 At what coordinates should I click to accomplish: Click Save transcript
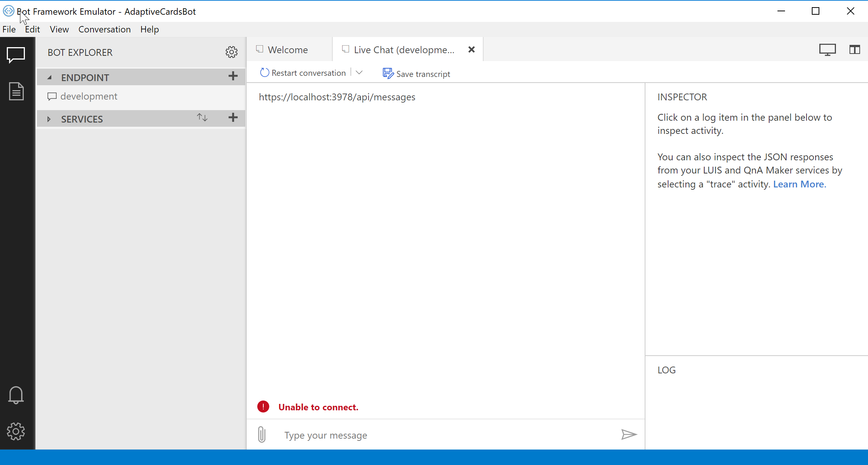[416, 74]
